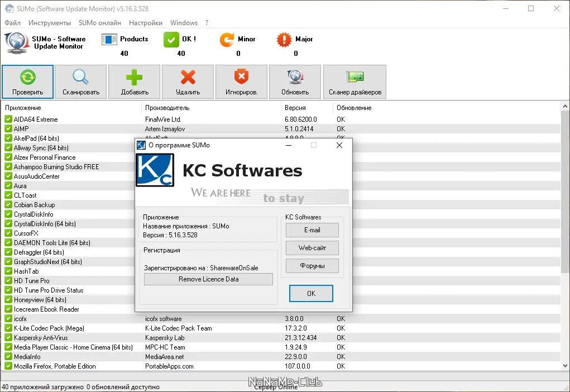
Task: Click the orange Minor updates icon
Action: (x=227, y=40)
